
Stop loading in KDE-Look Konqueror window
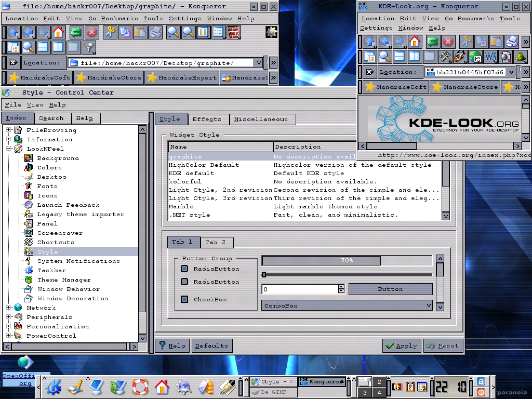(448, 42)
